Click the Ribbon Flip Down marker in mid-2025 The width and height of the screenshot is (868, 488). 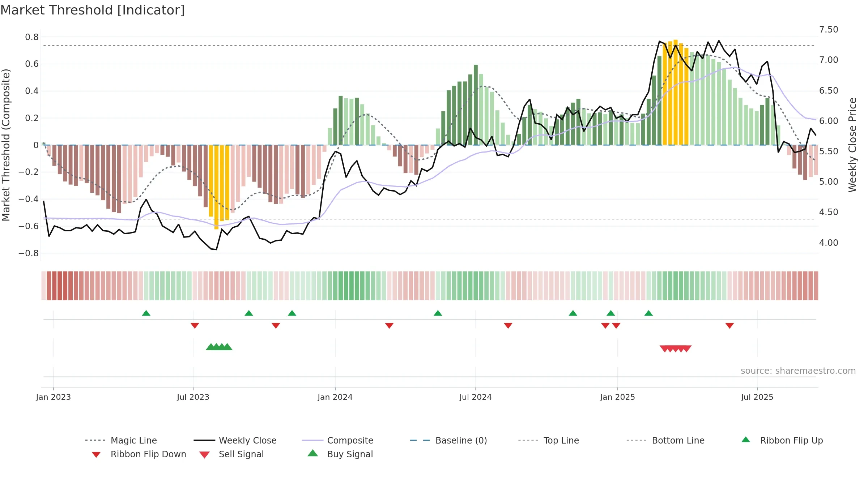(729, 326)
